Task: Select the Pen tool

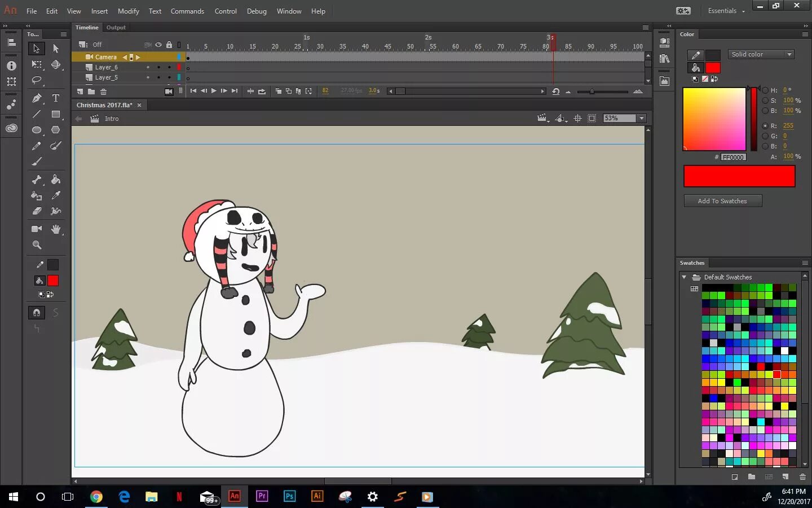Action: (37, 98)
